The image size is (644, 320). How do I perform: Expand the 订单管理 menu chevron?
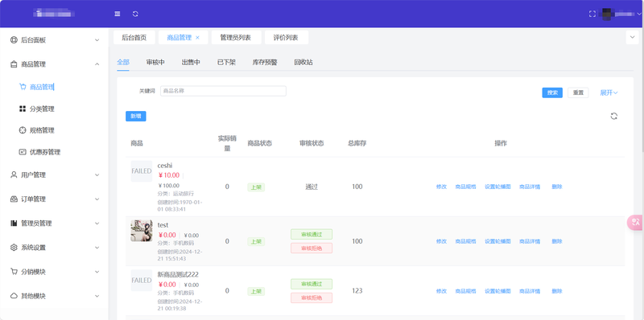point(97,199)
